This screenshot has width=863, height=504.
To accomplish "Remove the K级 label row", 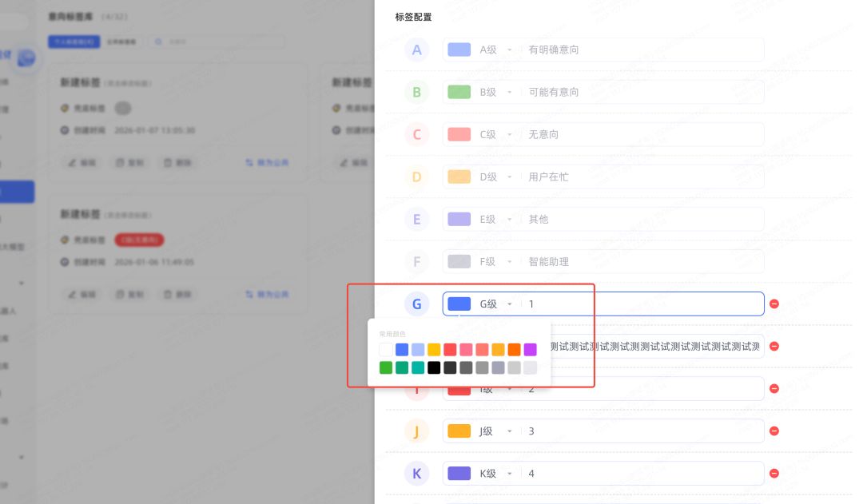I will pyautogui.click(x=774, y=474).
